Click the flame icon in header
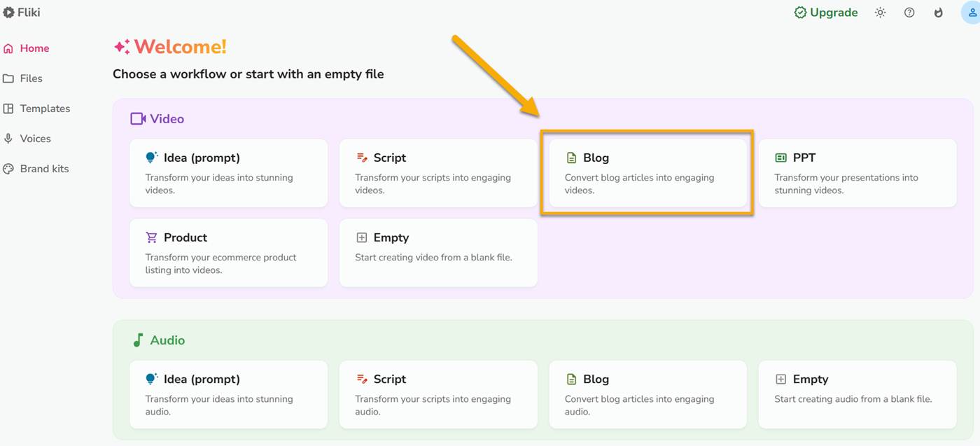 (939, 13)
